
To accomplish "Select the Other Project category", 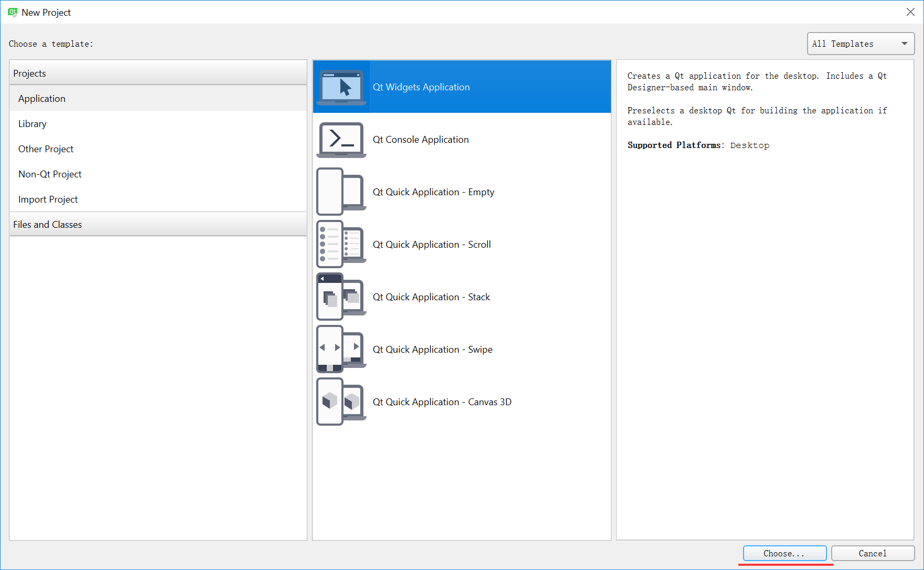I will [x=158, y=149].
